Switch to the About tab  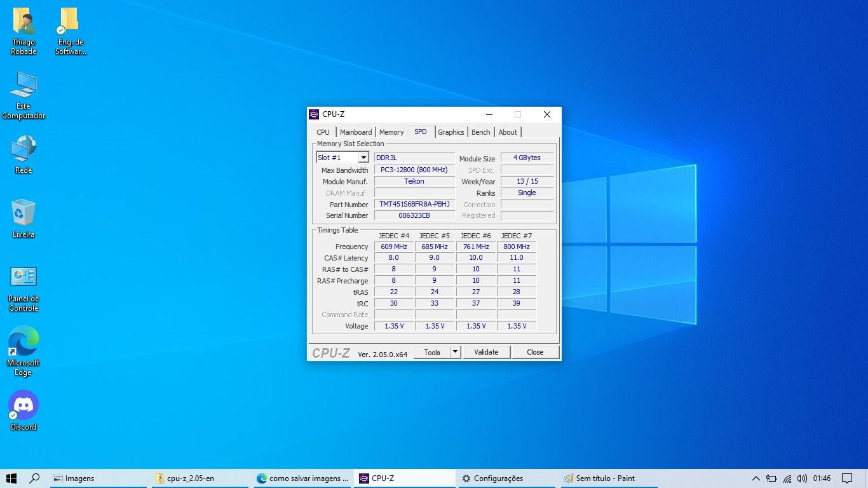click(x=508, y=132)
